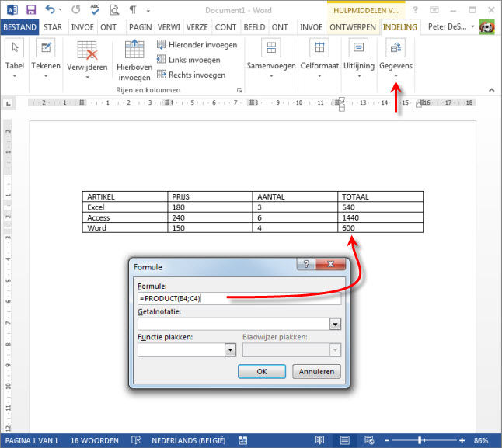This screenshot has height=448, width=502.
Task: Click the Formule dialog help button
Action: click(x=306, y=264)
